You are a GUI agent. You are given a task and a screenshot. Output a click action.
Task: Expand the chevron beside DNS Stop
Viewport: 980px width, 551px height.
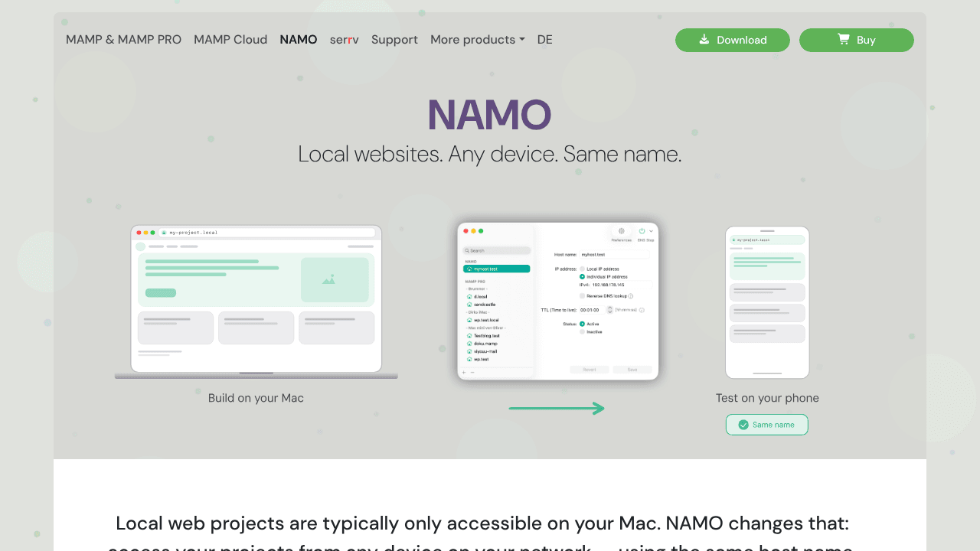click(x=652, y=231)
